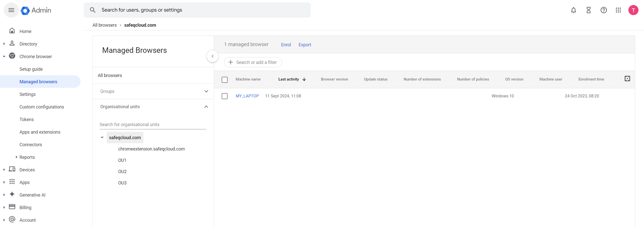Open the main hamburger menu
This screenshot has height=227, width=644.
pyautogui.click(x=11, y=10)
